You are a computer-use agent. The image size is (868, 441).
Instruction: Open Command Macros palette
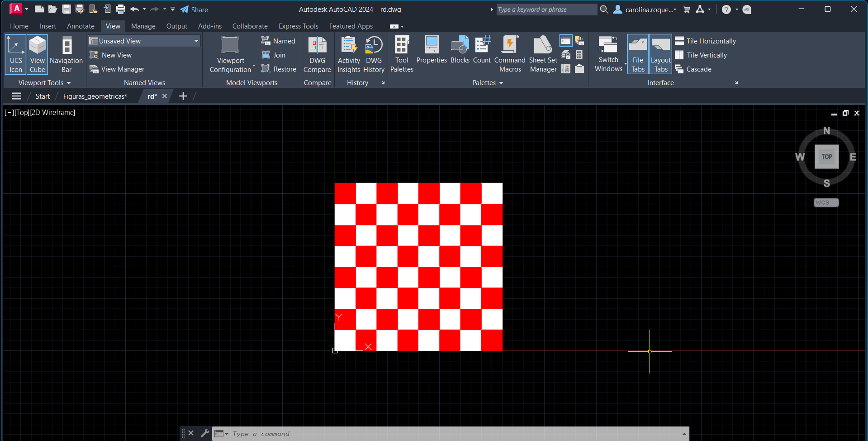click(510, 54)
